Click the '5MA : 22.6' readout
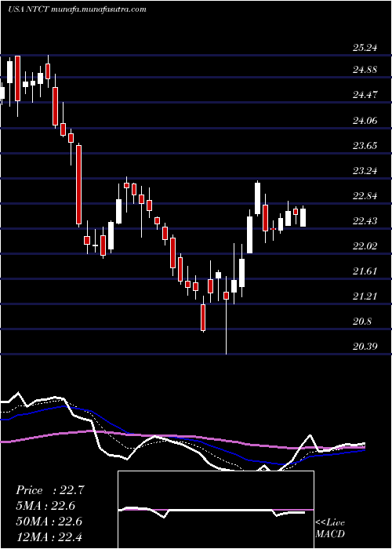 click(45, 506)
